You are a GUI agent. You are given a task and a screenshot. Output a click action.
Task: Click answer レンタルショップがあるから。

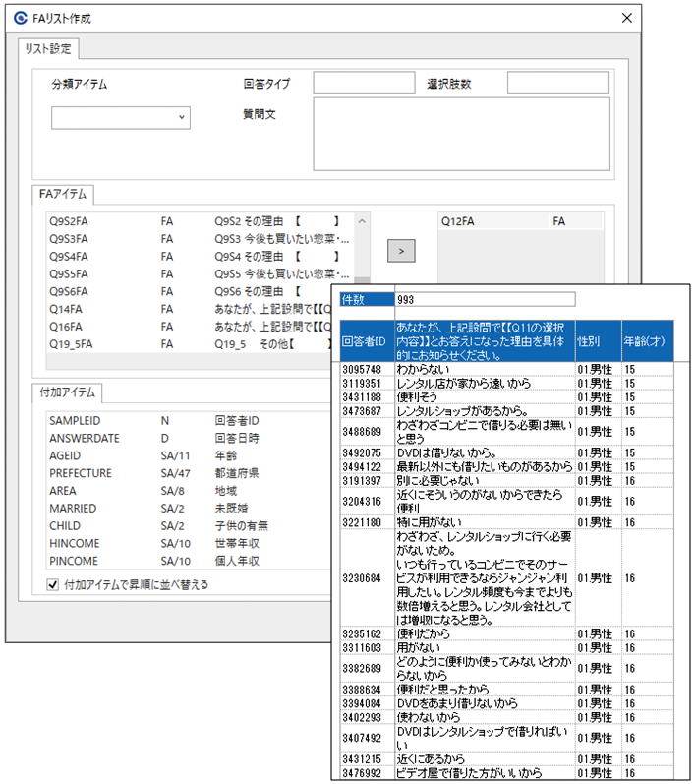[x=485, y=411]
